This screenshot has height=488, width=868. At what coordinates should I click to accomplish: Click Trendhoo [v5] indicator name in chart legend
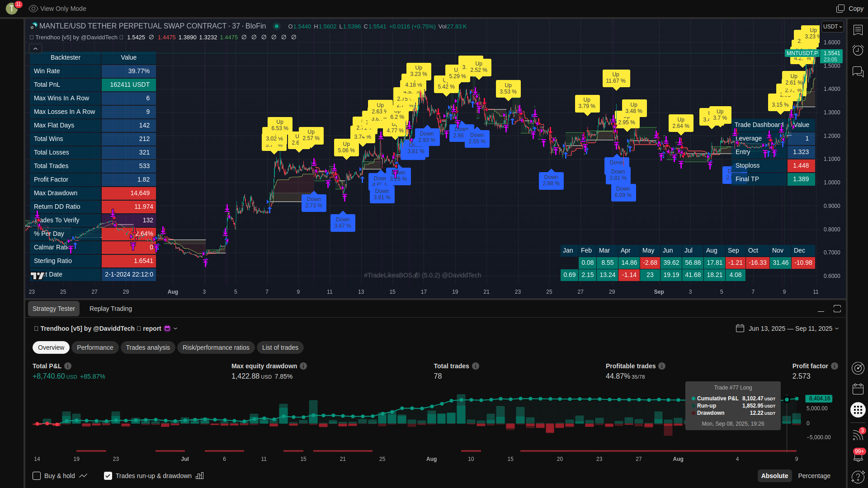coord(76,38)
